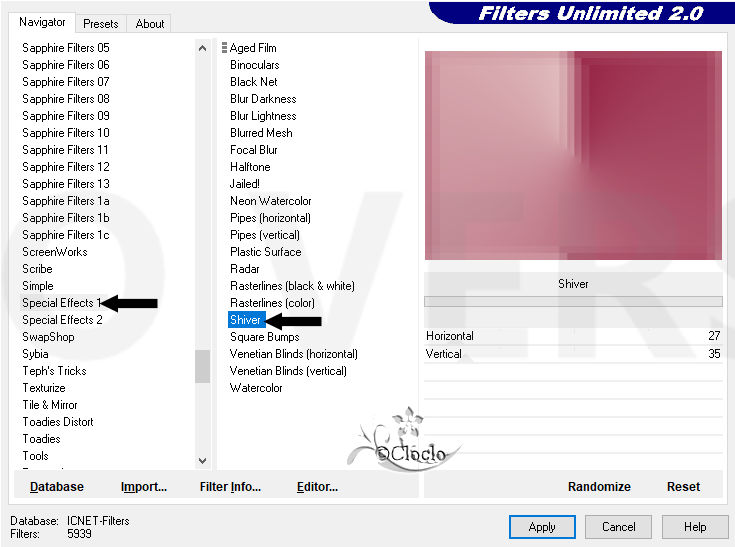735x547 pixels.
Task: Open Filter Info...
Action: [230, 487]
